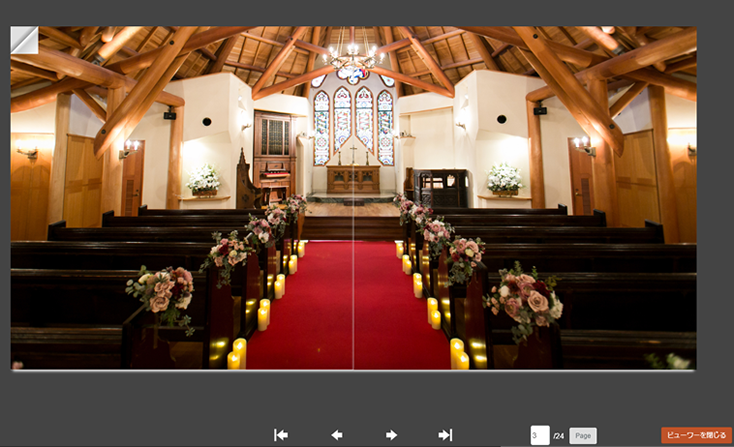Focus the page number input field

tap(539, 436)
